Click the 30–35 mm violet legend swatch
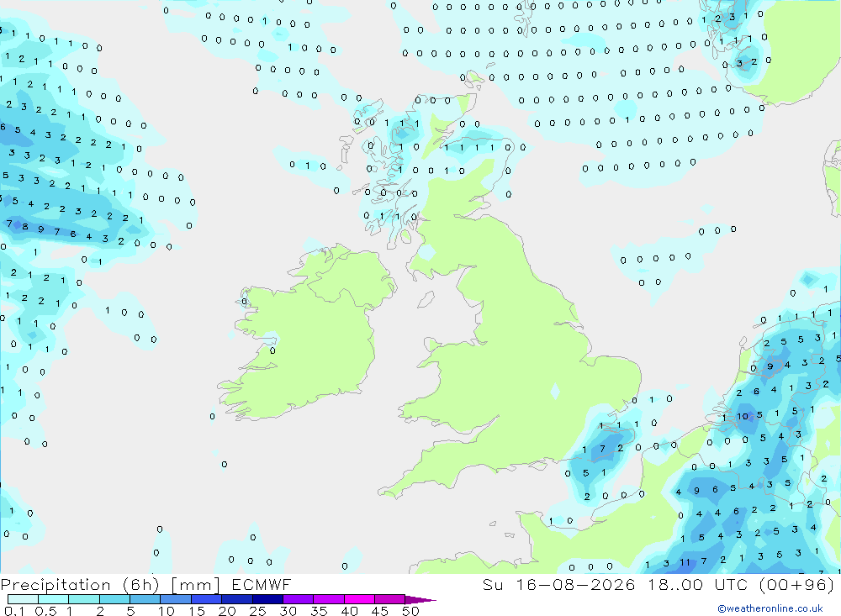The width and height of the screenshot is (841, 616). point(299,599)
